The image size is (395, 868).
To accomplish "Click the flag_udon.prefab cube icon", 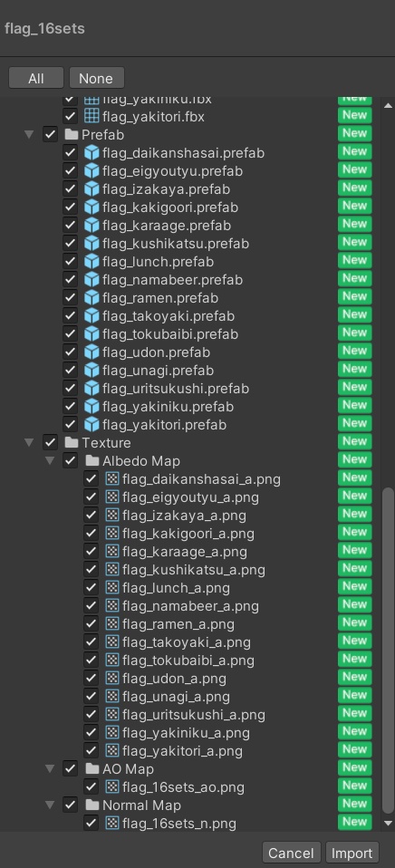I will 92,352.
